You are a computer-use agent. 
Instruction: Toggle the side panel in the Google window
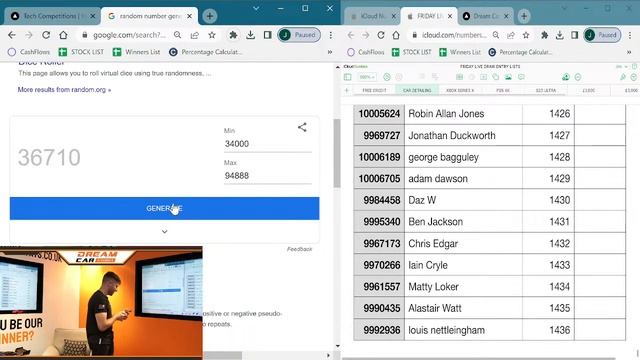(267, 35)
